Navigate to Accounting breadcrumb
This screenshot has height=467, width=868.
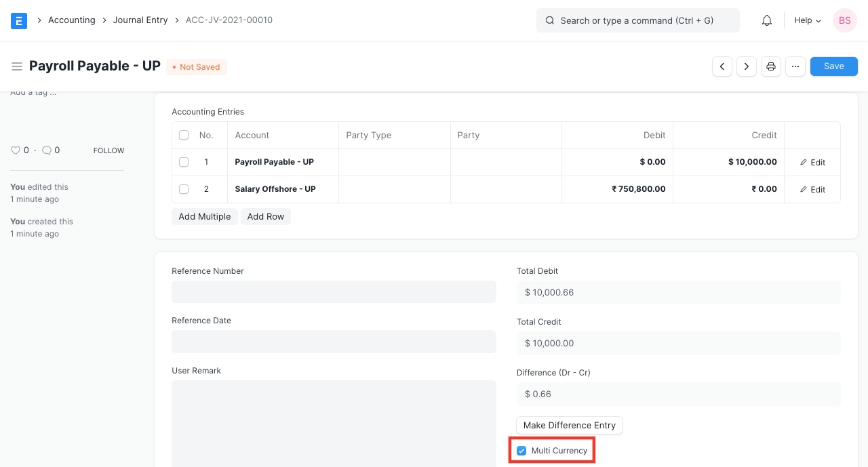pyautogui.click(x=71, y=20)
